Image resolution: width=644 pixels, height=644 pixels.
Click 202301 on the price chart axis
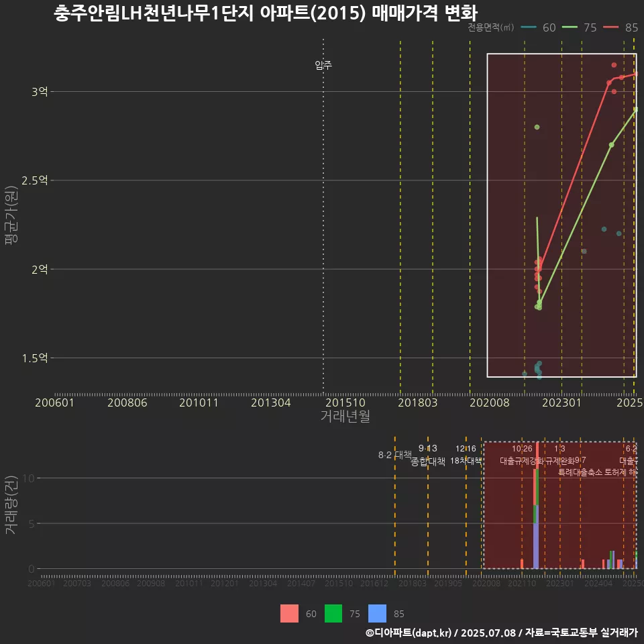coord(562,402)
